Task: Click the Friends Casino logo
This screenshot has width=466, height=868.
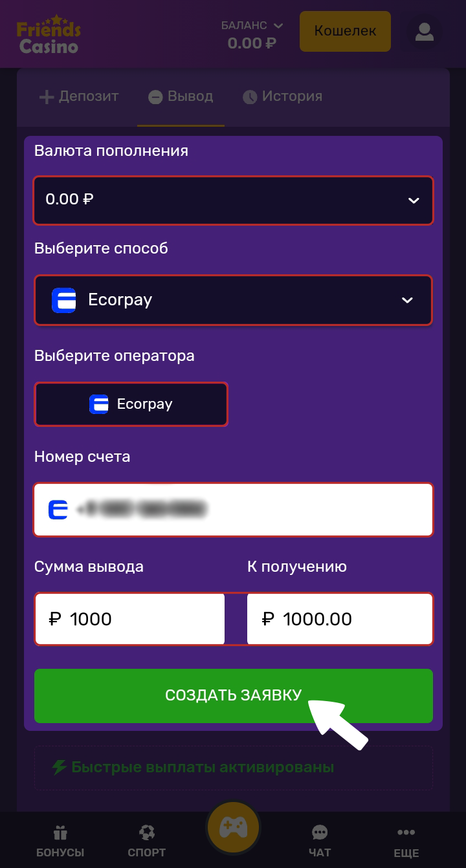Action: tap(49, 35)
